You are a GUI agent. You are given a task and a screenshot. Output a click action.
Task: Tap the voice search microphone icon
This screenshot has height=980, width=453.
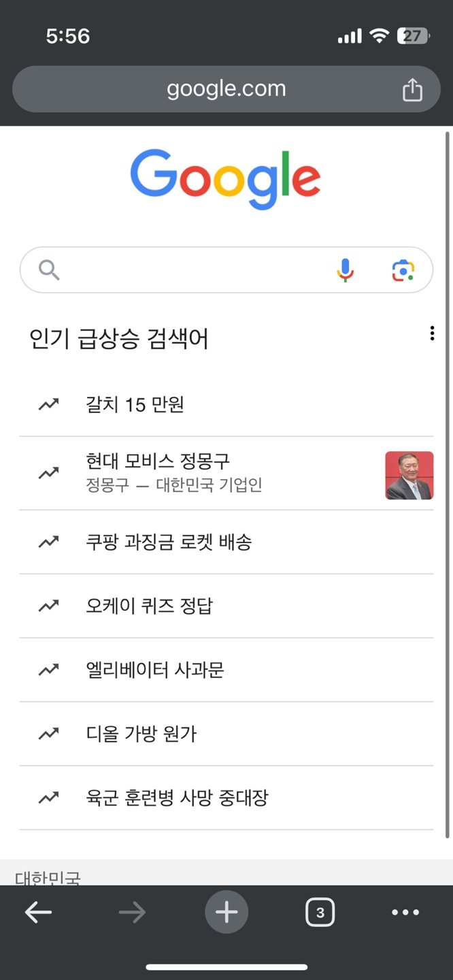point(345,270)
